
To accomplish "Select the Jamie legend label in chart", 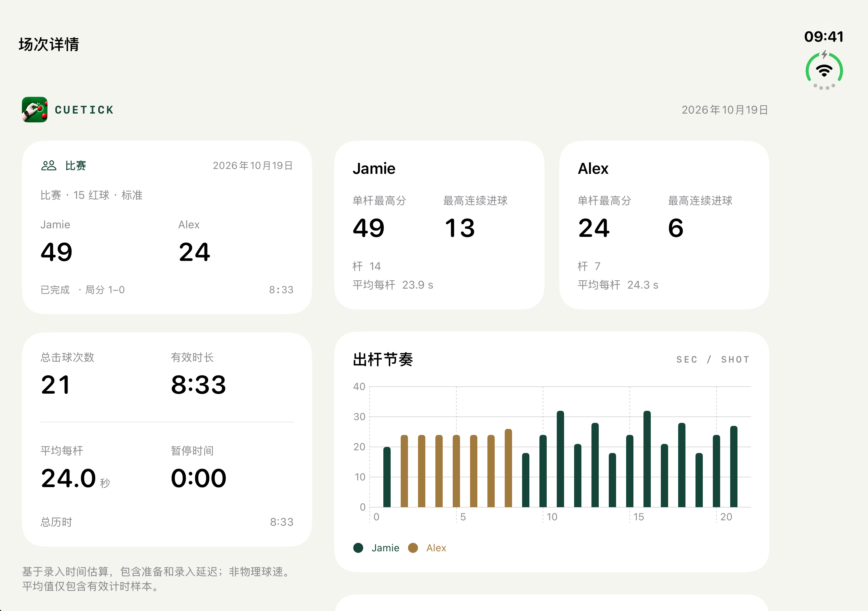I will (385, 548).
